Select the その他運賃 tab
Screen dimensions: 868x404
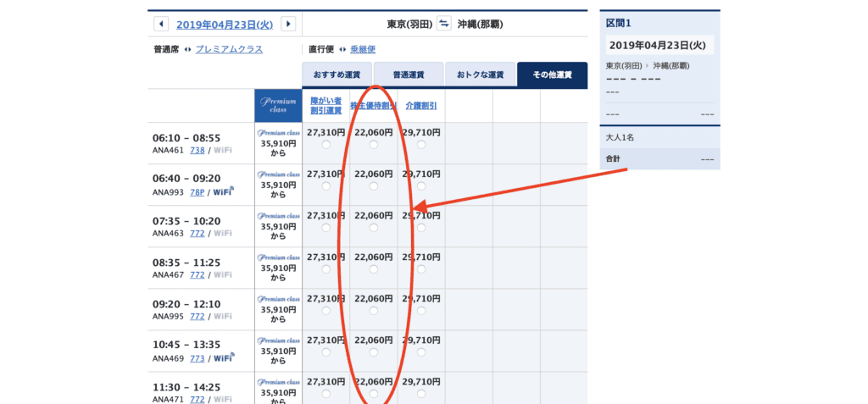coord(553,75)
